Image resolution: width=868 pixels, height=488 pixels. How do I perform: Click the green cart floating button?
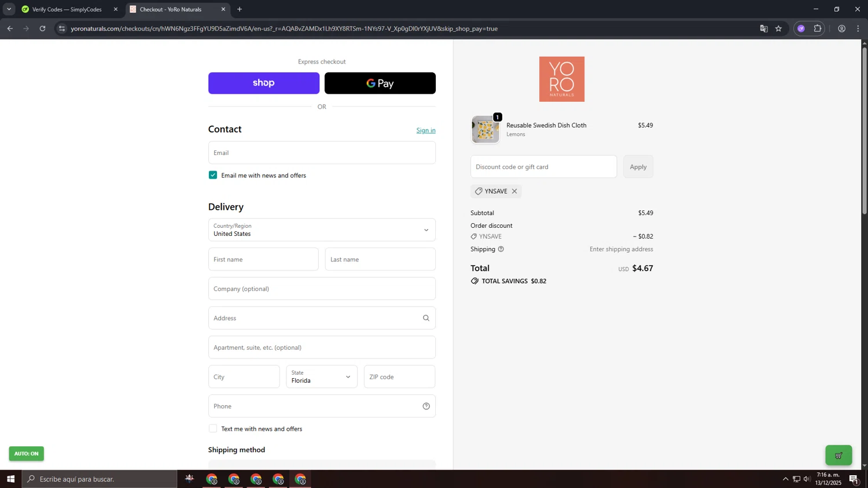click(838, 456)
